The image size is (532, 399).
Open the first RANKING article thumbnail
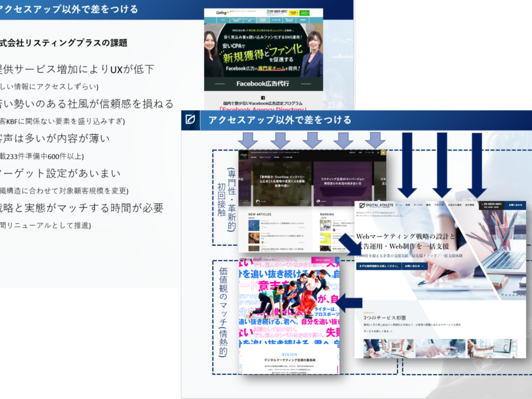325,225
